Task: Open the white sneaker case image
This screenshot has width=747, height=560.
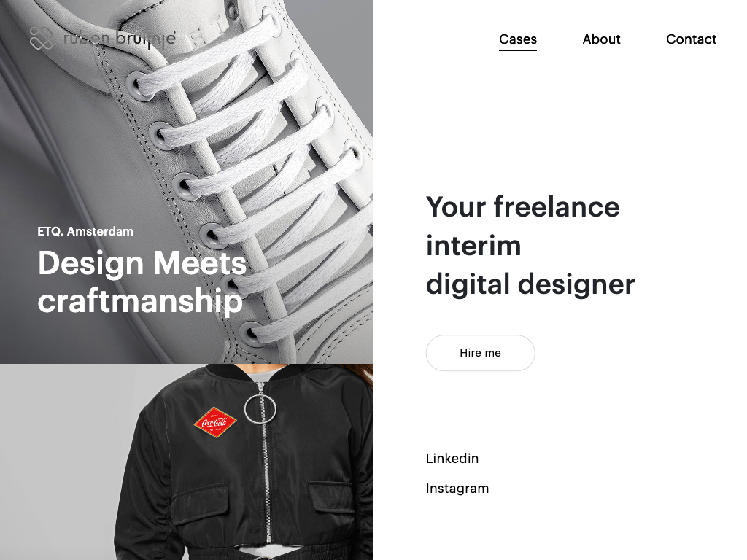Action: pos(187,182)
